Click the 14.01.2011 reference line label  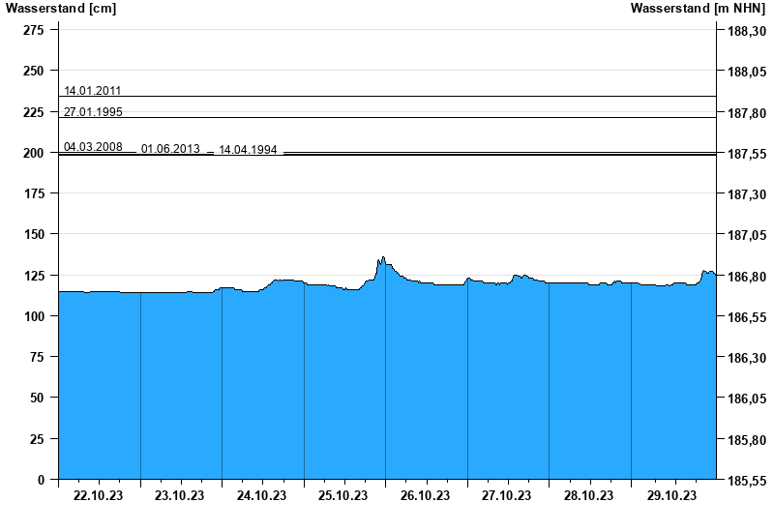[93, 91]
